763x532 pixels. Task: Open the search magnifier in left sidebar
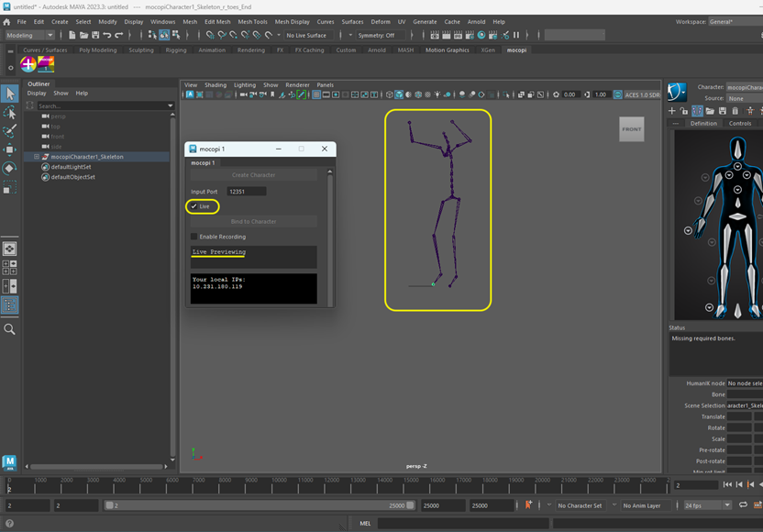[10, 329]
